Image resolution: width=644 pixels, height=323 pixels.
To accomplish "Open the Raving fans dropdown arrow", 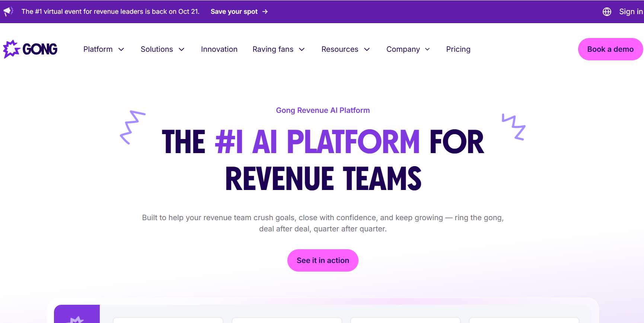I will [x=302, y=50].
